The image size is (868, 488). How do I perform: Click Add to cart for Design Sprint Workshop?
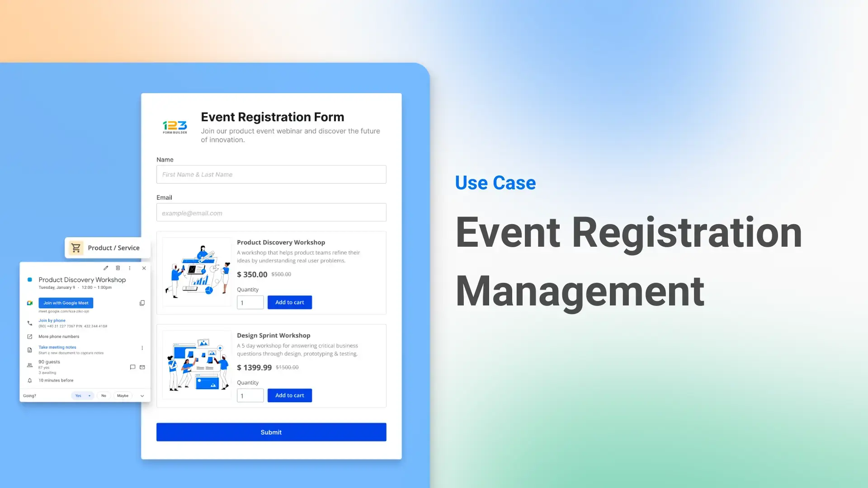coord(290,395)
